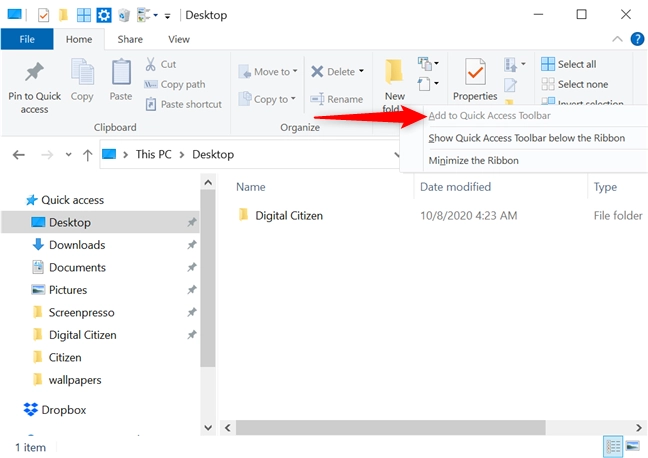648x458 pixels.
Task: Go back with the back arrow
Action: click(19, 155)
